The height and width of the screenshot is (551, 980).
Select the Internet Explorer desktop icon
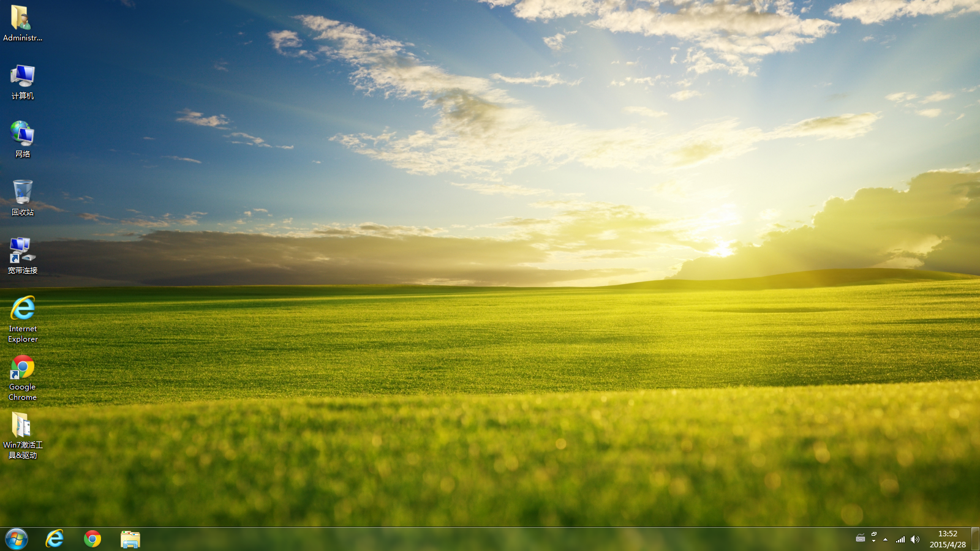click(x=23, y=319)
